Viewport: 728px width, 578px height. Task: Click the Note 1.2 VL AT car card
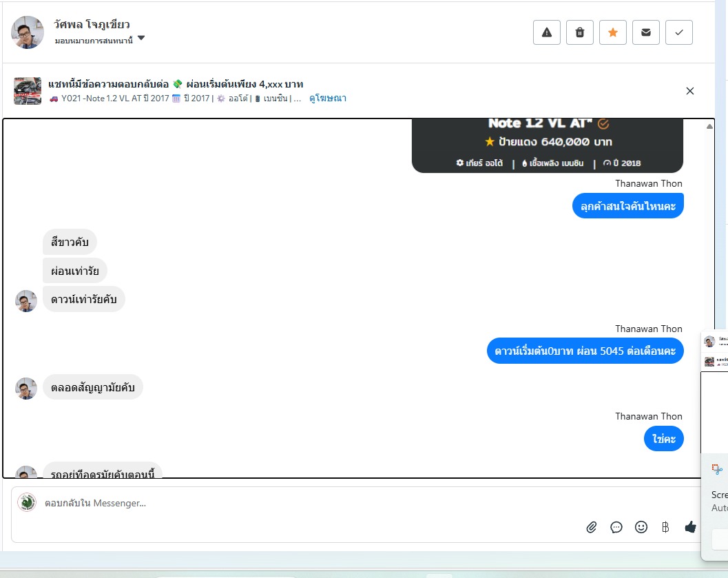click(x=548, y=145)
